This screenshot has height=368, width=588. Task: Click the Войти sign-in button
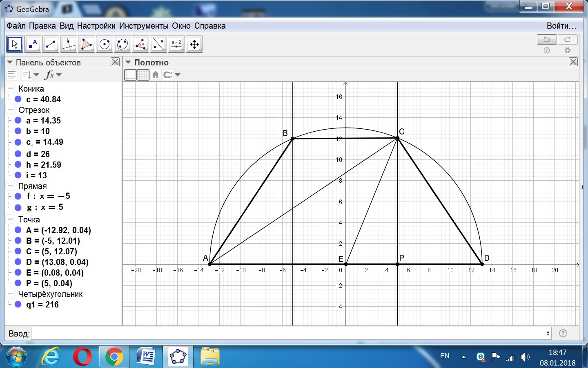(561, 26)
